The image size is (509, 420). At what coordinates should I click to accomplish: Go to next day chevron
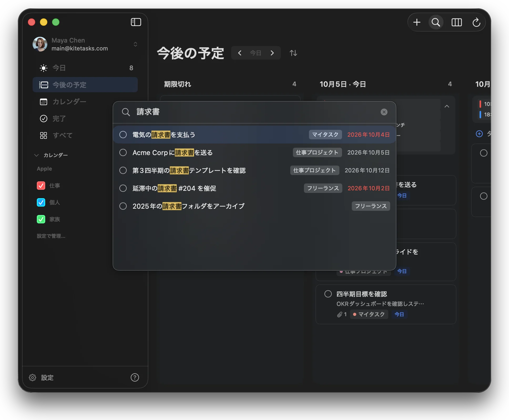pos(272,53)
